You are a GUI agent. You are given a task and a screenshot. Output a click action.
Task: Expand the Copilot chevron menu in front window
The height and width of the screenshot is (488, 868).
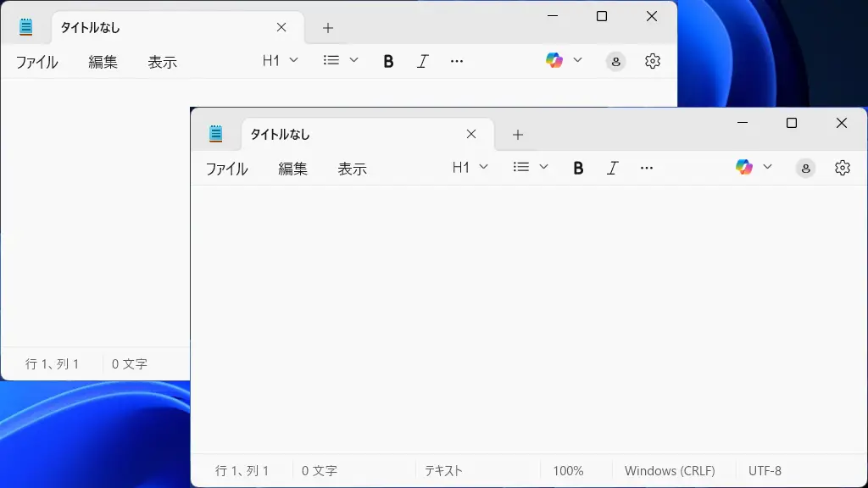pyautogui.click(x=767, y=167)
